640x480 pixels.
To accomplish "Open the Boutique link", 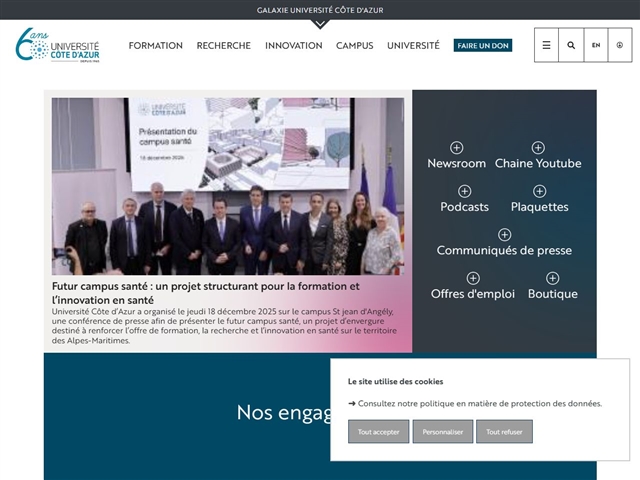I will click(x=553, y=294).
